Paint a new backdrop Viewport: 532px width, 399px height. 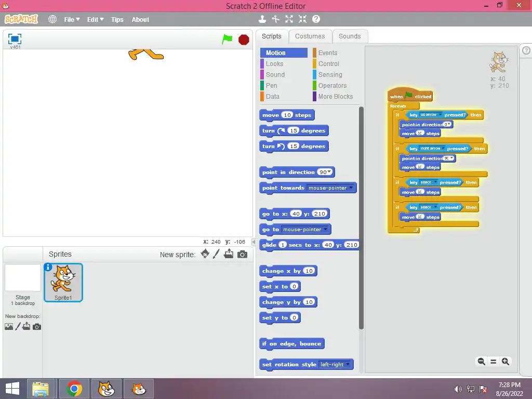click(x=18, y=326)
